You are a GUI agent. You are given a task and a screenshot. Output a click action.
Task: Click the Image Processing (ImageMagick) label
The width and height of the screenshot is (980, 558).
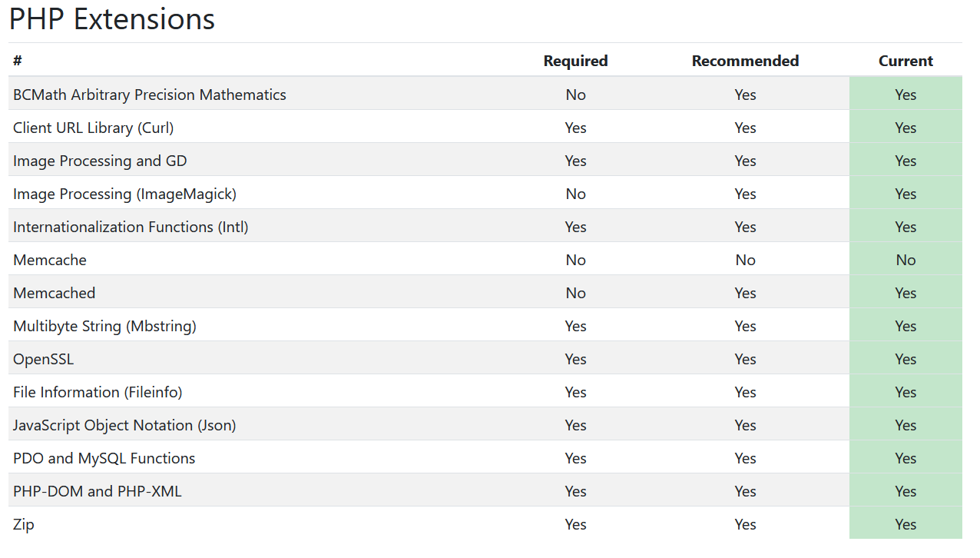pos(124,194)
